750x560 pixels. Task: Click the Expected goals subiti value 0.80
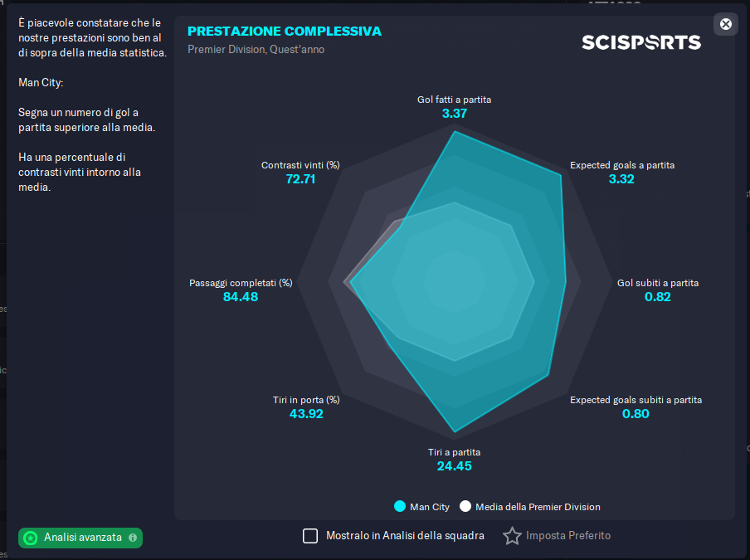coord(636,414)
